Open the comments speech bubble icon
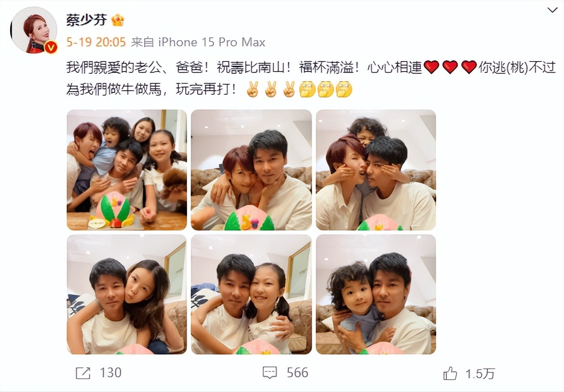 click(x=270, y=373)
